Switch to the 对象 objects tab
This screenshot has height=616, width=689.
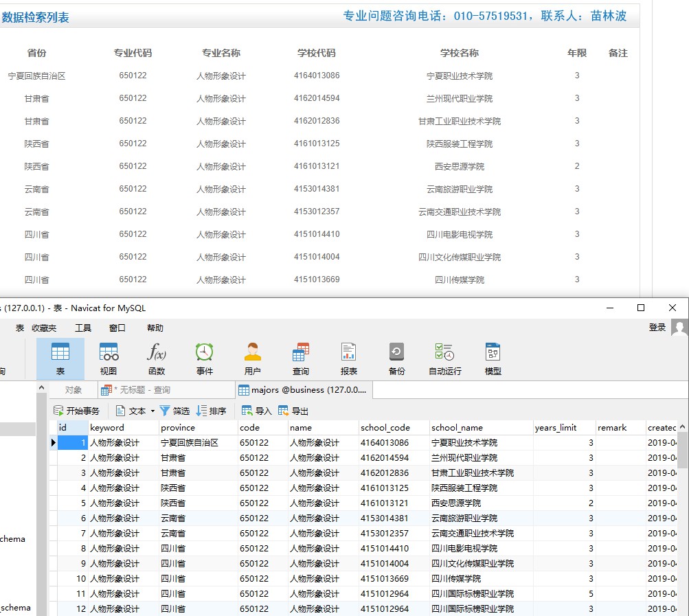pyautogui.click(x=73, y=390)
